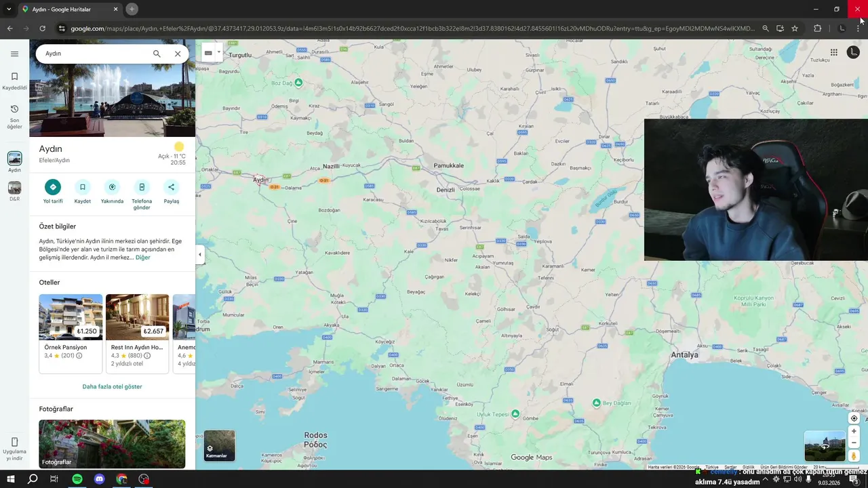Click the Aydın search input field
Screen dimensions: 868x488
(95, 54)
